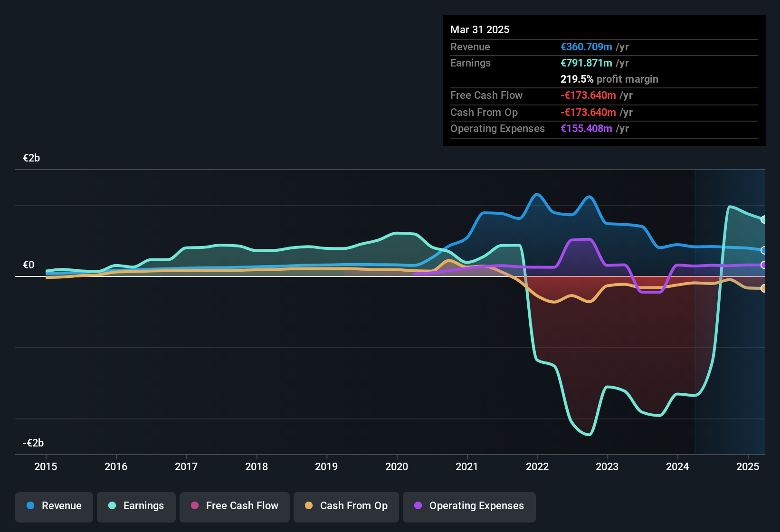
Task: Toggle the Earnings series visibility
Action: (136, 506)
